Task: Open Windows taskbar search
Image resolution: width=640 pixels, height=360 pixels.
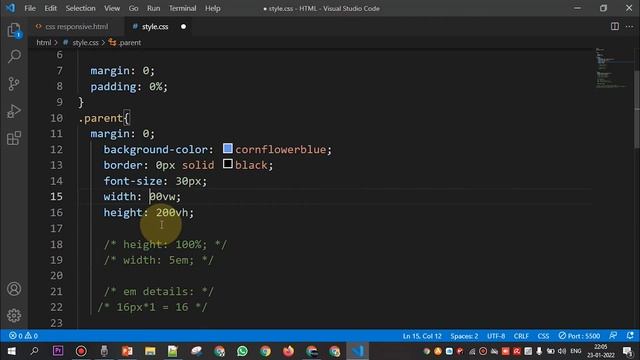Action: [34, 351]
